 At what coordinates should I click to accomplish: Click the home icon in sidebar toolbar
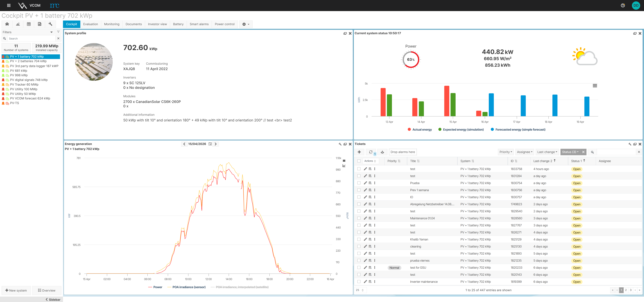point(7,24)
